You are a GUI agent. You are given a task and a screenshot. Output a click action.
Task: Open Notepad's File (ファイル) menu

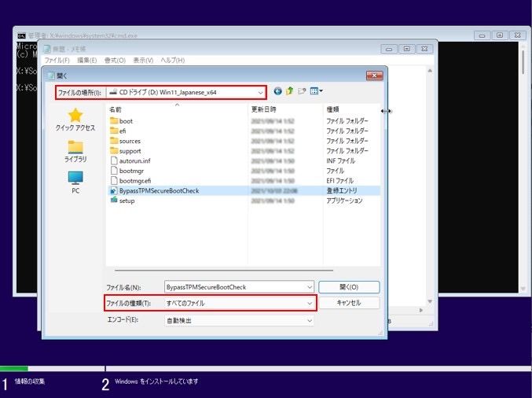57,61
